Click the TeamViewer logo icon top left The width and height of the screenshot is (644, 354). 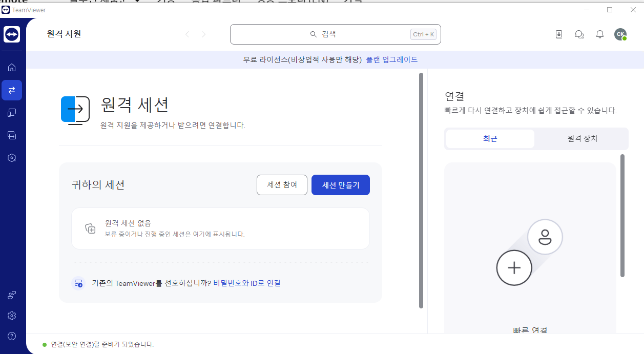point(12,34)
